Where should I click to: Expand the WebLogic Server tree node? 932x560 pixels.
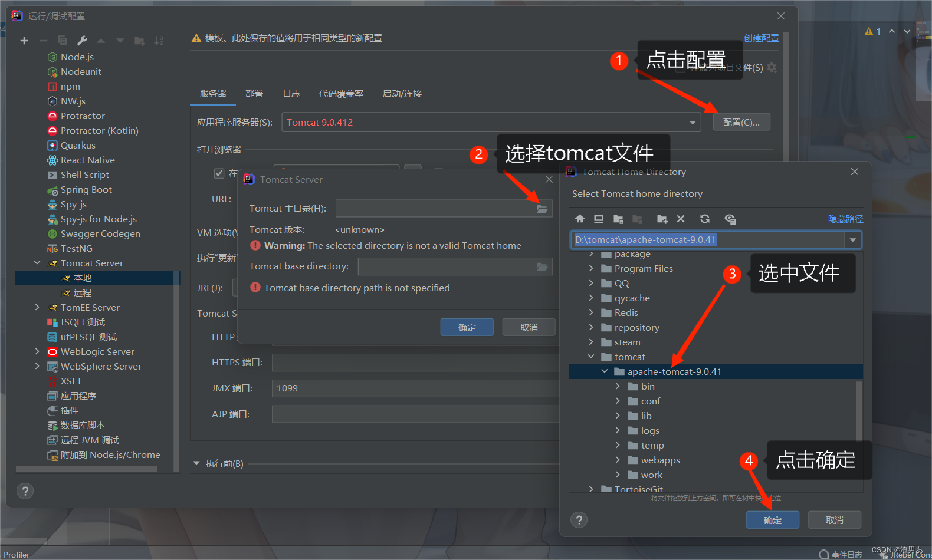tap(37, 351)
